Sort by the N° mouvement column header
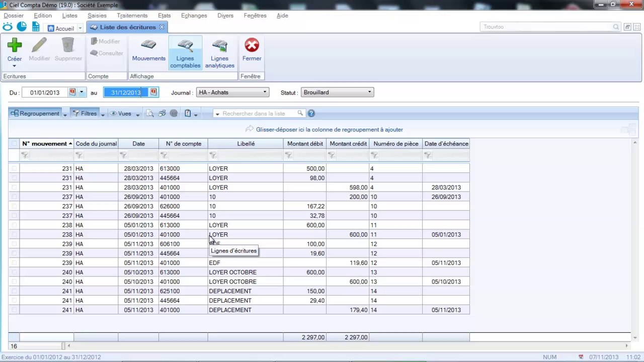This screenshot has height=362, width=644. 47,144
